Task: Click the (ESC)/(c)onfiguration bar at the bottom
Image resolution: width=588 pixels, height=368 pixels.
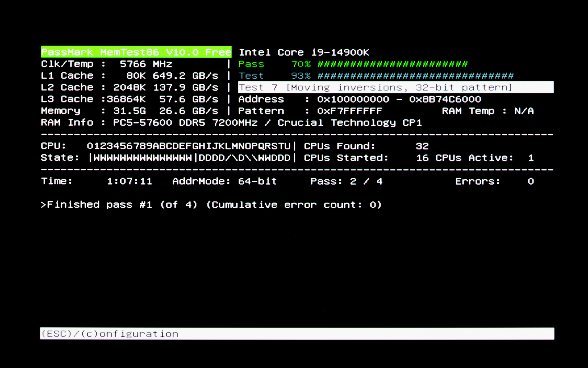Action: click(x=297, y=334)
